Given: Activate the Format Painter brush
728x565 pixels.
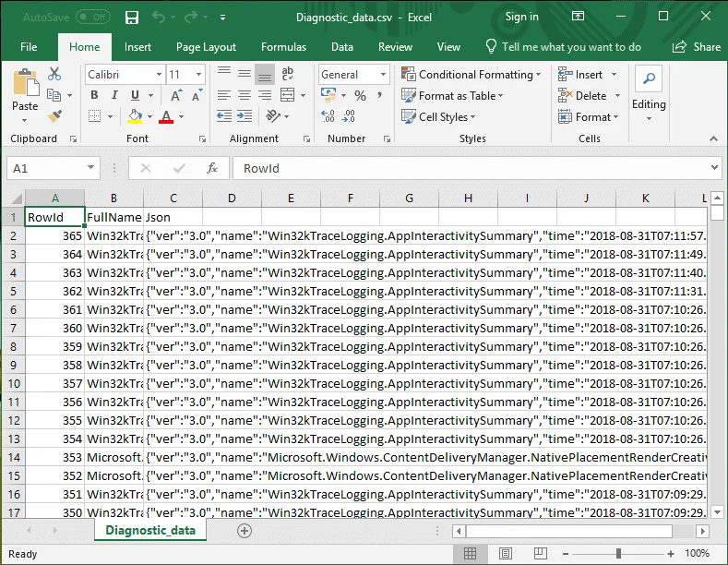Looking at the screenshot, I should click(x=54, y=115).
